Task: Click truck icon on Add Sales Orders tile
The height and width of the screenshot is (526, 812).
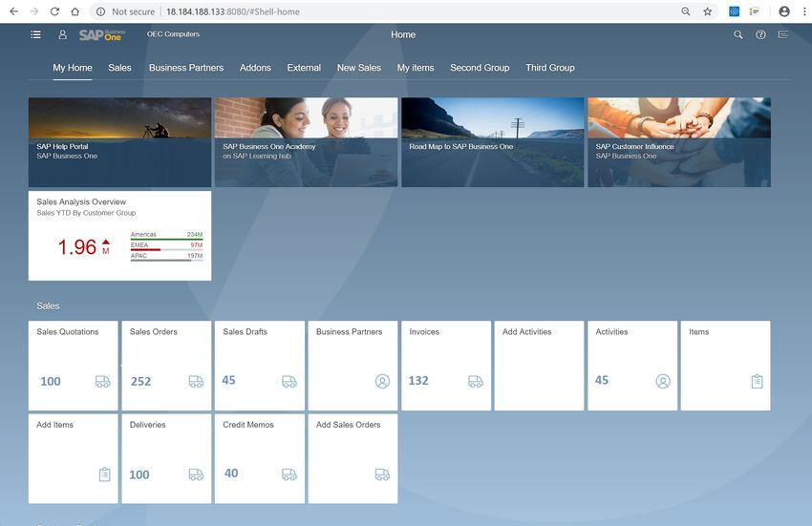Action: tap(382, 474)
